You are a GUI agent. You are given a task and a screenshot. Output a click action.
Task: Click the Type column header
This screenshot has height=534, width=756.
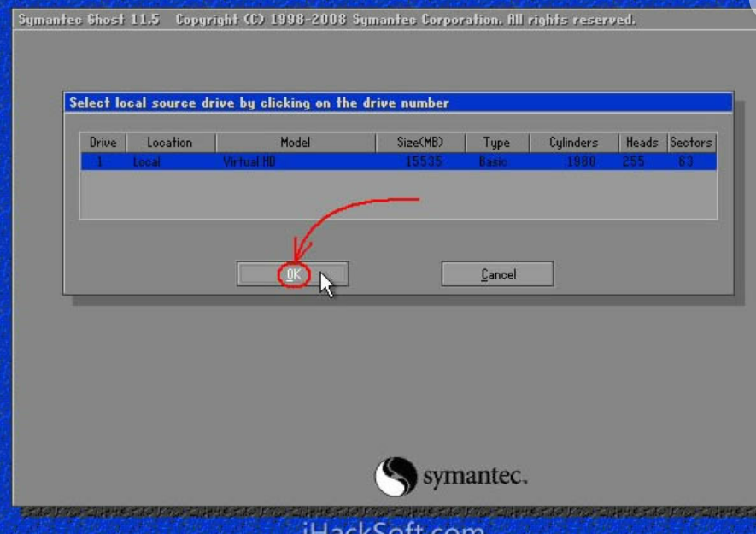point(495,143)
